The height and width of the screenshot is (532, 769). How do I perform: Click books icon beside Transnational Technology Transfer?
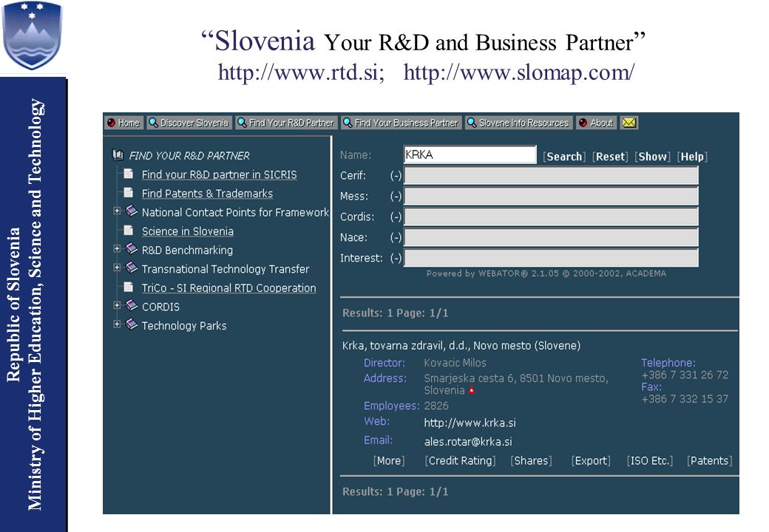coord(131,267)
